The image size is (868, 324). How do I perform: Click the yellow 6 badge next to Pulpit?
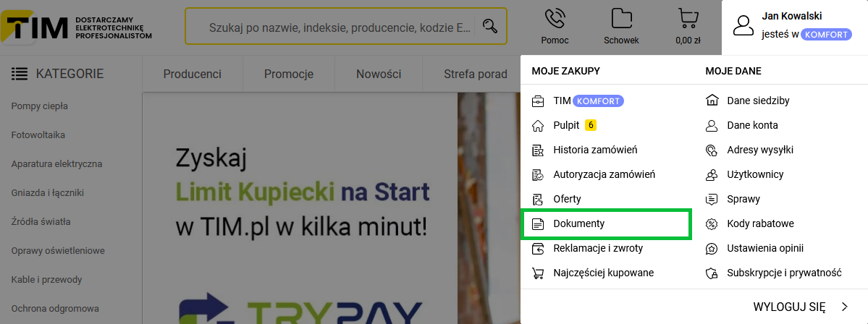(x=591, y=126)
